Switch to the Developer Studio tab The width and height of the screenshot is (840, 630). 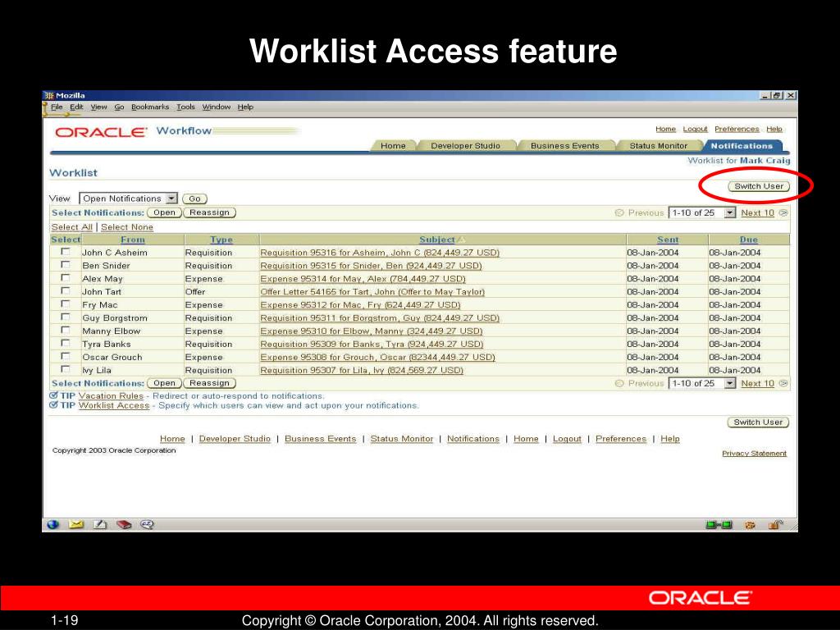click(466, 146)
